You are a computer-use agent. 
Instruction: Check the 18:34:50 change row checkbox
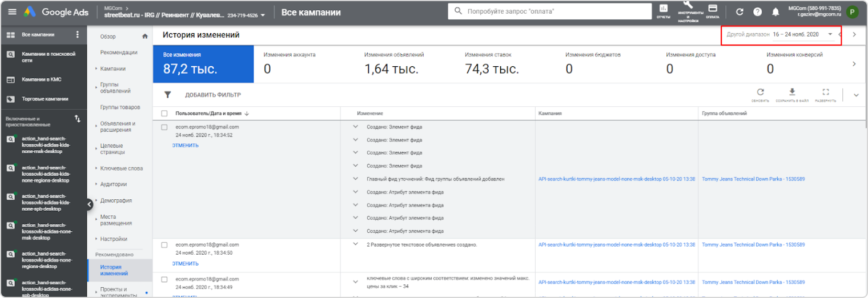(164, 245)
